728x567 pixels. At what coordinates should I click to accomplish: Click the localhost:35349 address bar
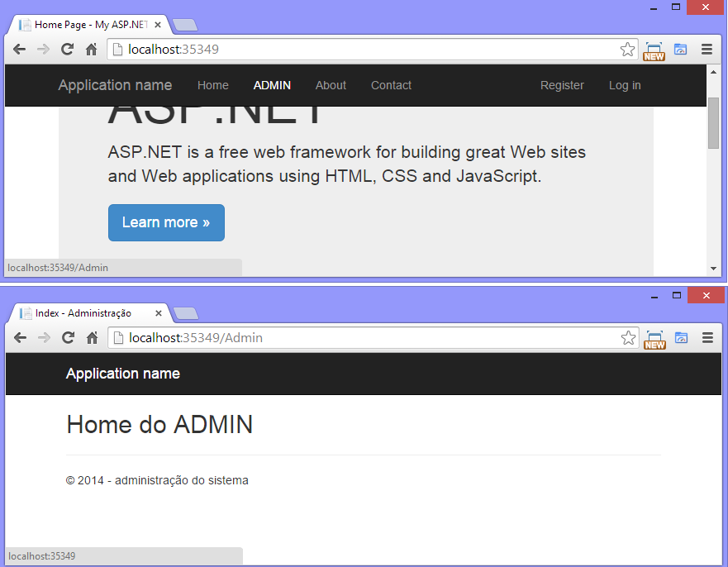pos(371,50)
